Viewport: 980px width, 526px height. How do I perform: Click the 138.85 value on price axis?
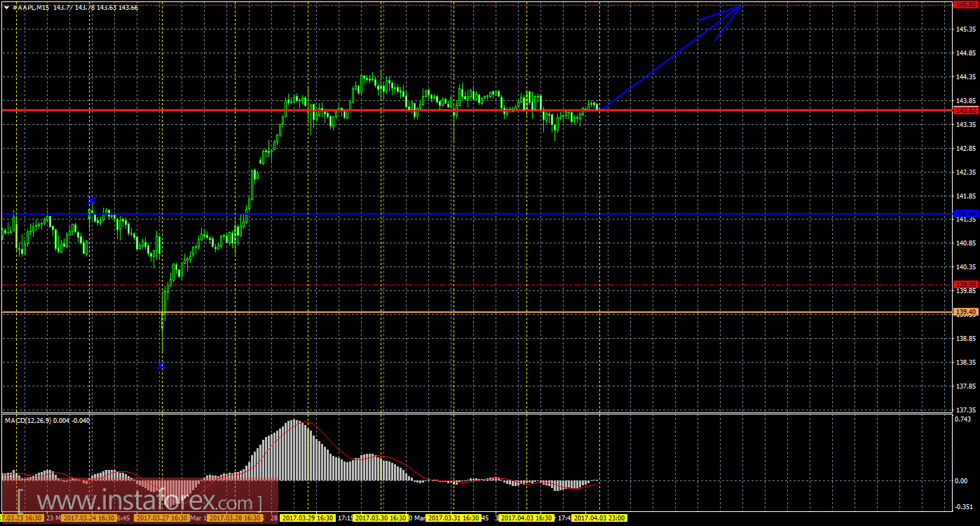[x=967, y=339]
